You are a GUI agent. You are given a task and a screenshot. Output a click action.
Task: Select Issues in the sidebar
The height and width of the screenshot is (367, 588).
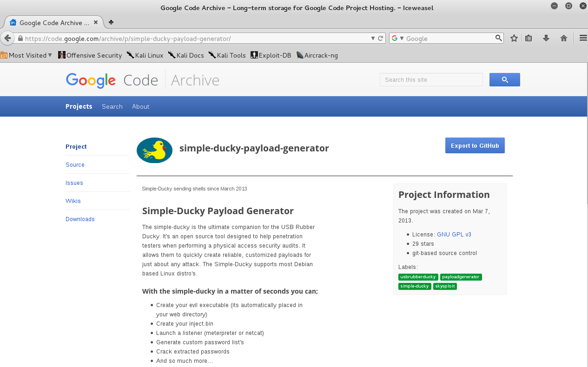pos(74,183)
